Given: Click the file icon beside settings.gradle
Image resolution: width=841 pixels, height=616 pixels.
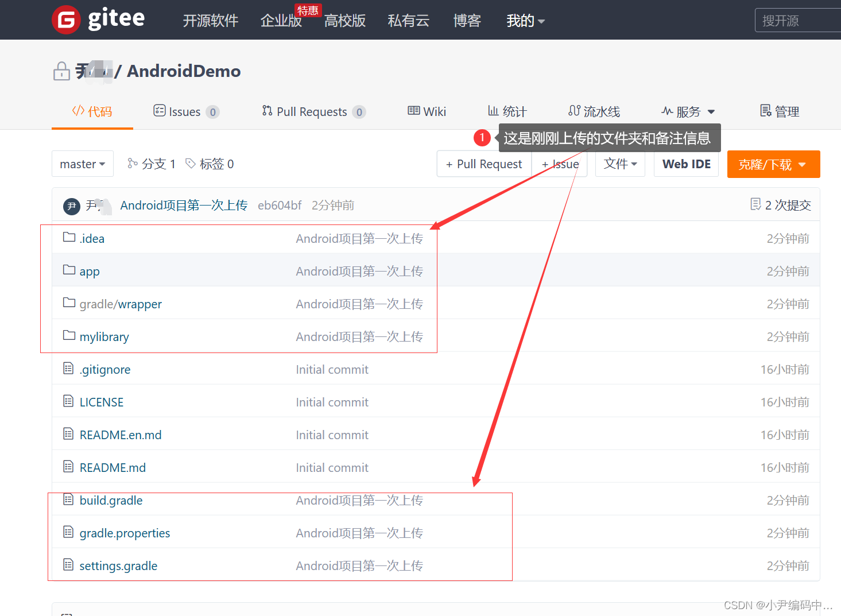Looking at the screenshot, I should point(68,565).
